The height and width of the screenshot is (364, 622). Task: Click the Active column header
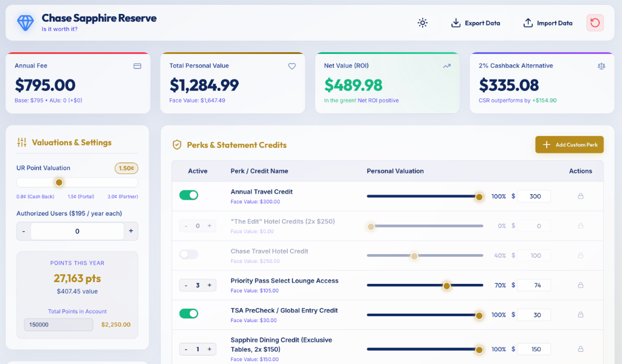click(197, 171)
